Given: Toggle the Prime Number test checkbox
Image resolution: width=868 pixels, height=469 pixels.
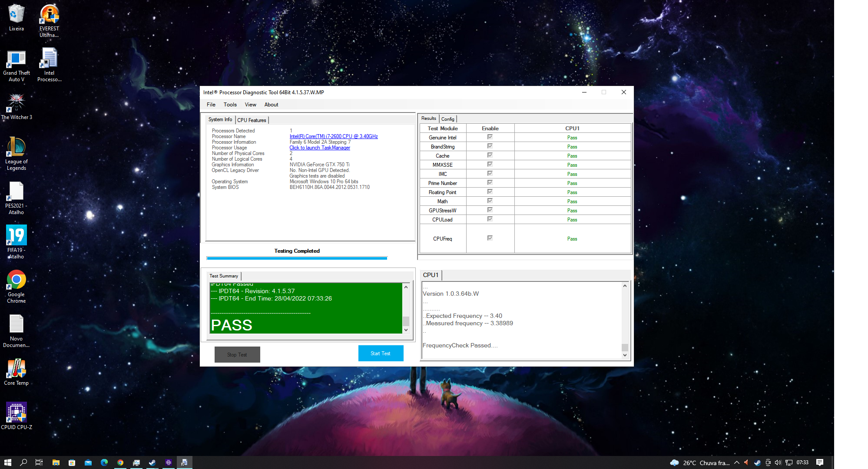Looking at the screenshot, I should (490, 183).
